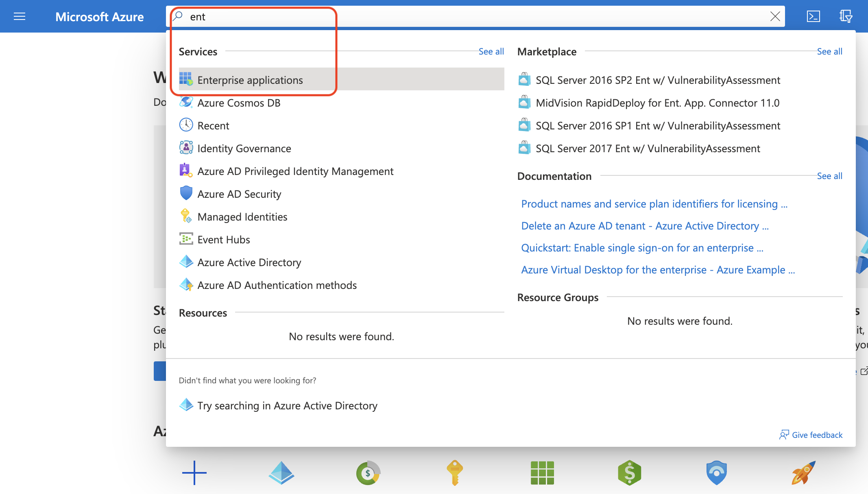
Task: Click Try searching in Azure Active Directory
Action: pos(287,405)
